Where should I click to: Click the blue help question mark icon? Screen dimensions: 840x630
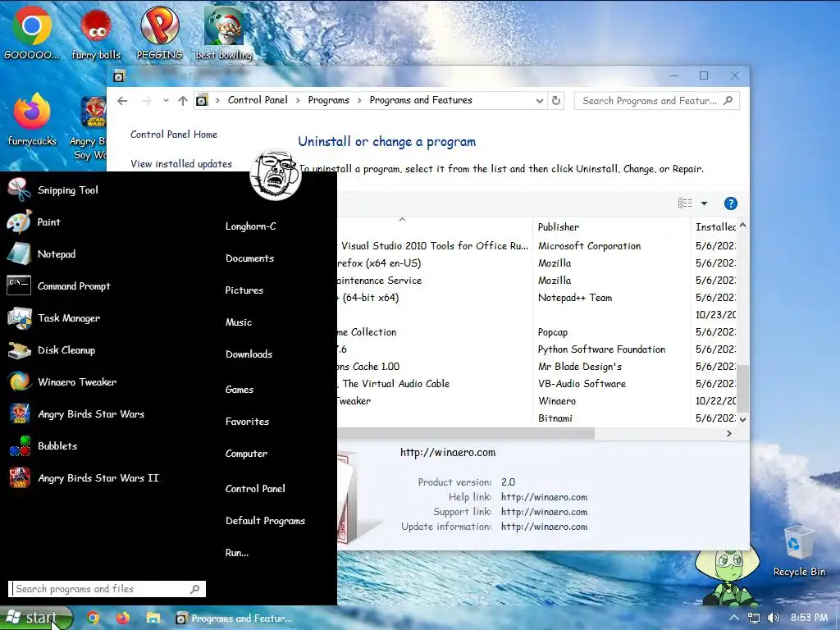tap(730, 203)
